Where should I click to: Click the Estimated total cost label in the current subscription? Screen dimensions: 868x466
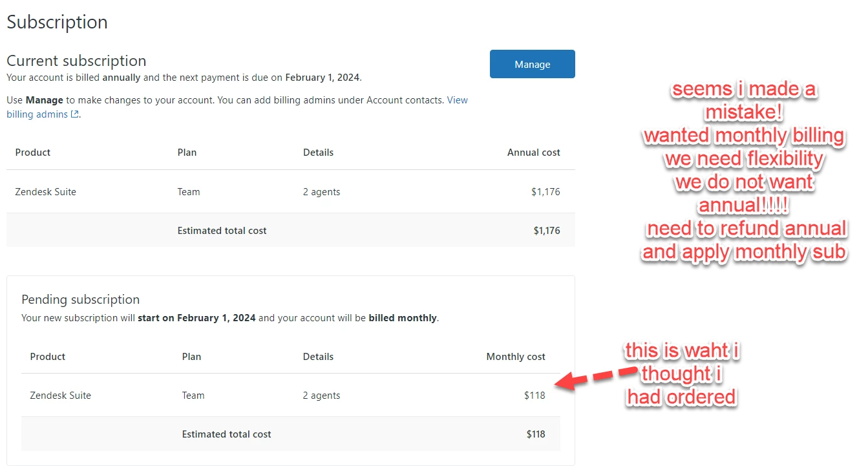click(222, 231)
